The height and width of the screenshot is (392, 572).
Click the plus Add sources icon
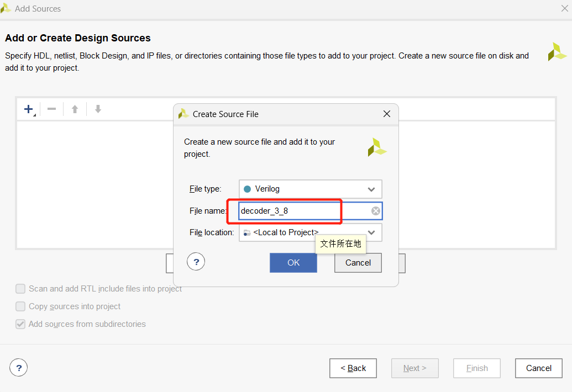point(29,109)
